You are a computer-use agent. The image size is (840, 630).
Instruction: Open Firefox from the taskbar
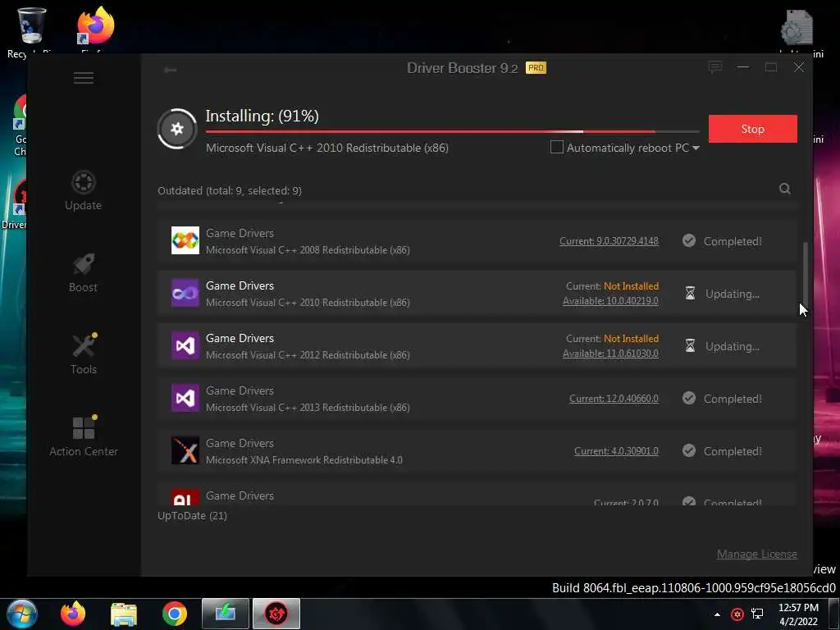point(73,614)
